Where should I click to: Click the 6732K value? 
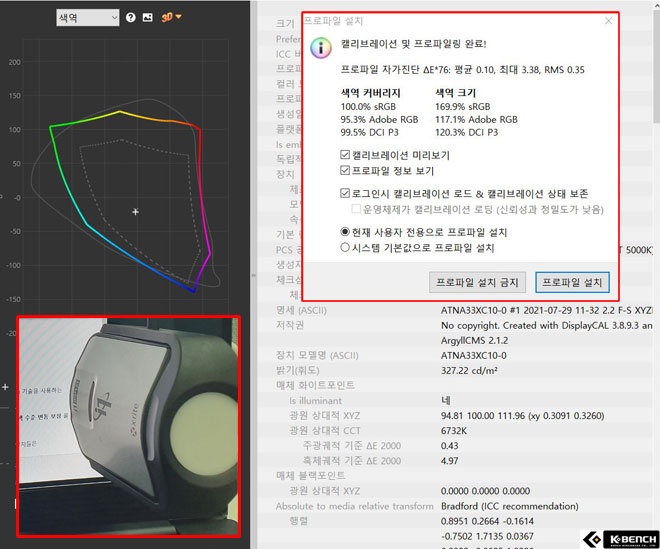click(x=454, y=431)
